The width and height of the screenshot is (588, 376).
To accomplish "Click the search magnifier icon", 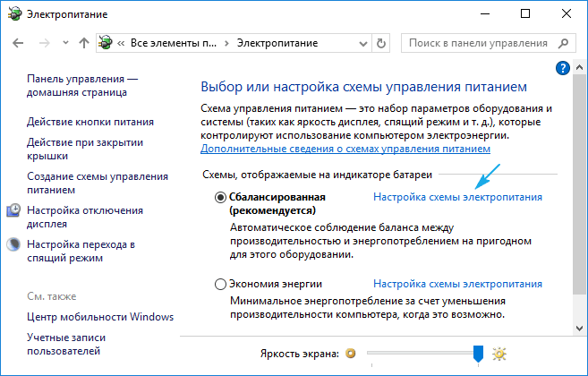I will tap(564, 42).
